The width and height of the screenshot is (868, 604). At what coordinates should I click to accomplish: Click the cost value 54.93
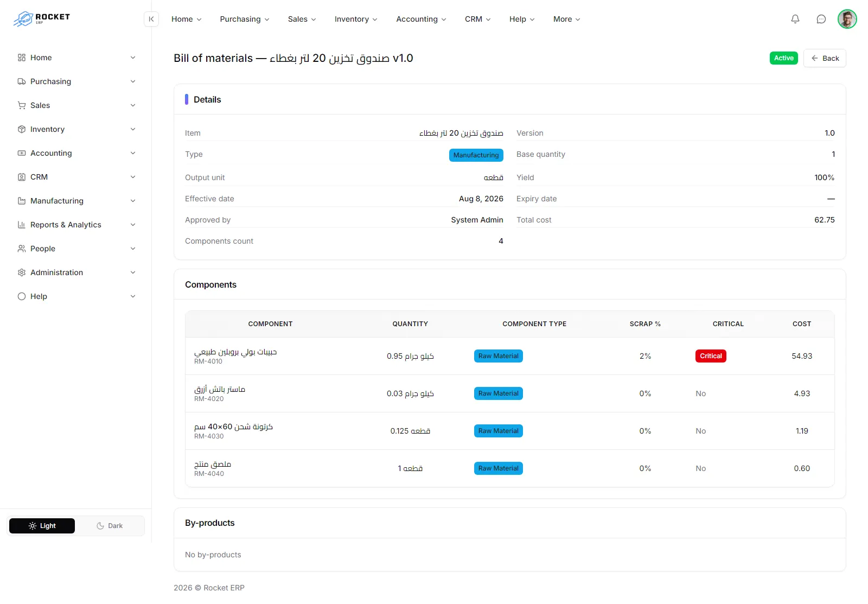pos(802,356)
